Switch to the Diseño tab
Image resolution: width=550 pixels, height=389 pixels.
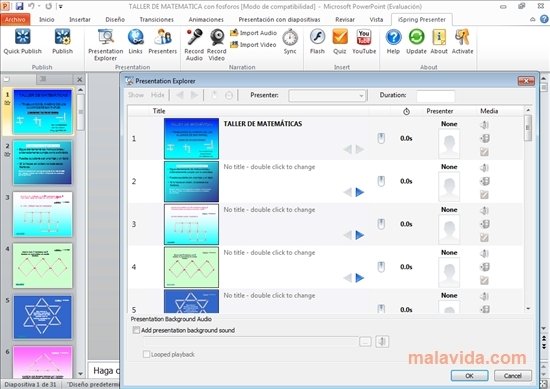[115, 20]
